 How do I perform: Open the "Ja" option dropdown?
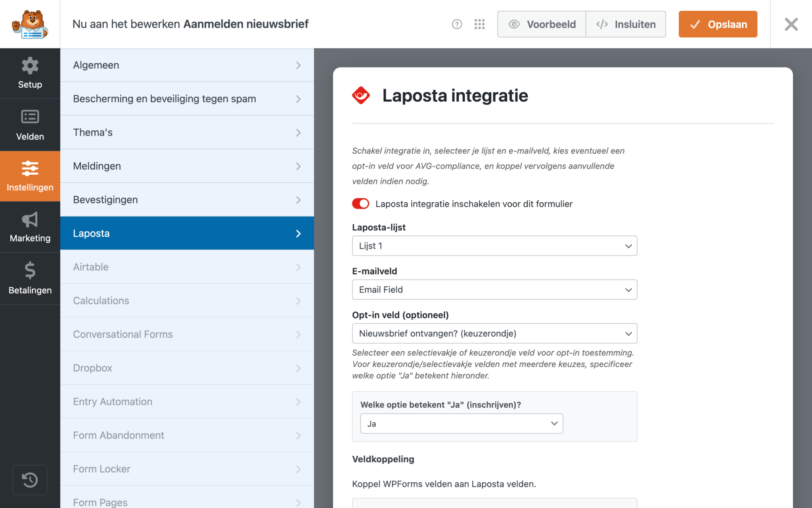[462, 424]
